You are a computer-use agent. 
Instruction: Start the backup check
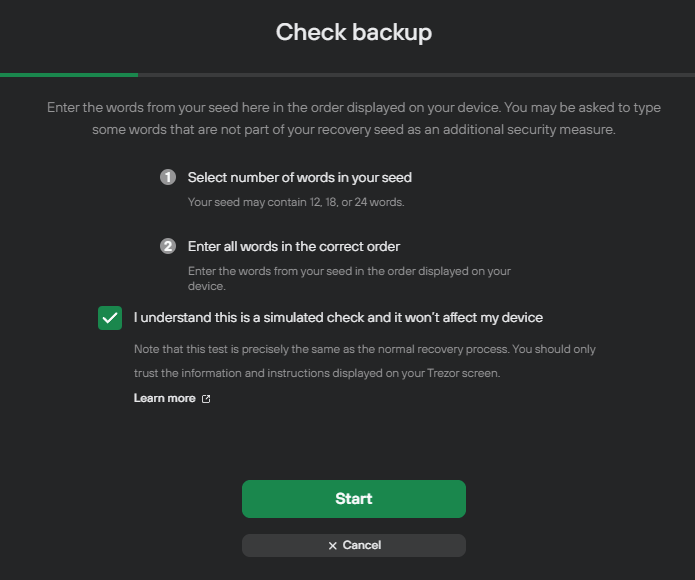354,499
